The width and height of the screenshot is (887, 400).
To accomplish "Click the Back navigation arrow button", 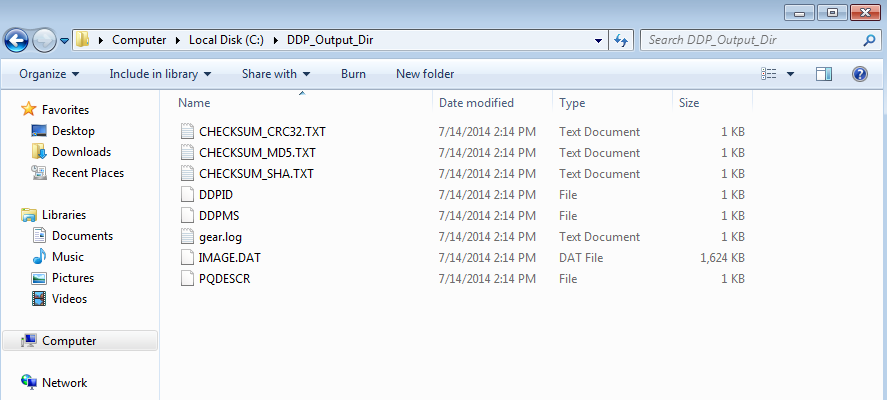I will click(x=16, y=40).
